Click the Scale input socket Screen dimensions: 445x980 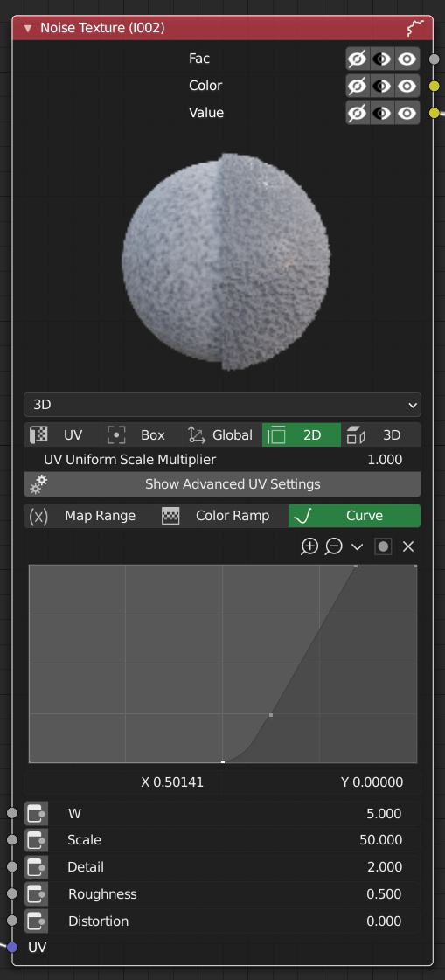coord(12,840)
